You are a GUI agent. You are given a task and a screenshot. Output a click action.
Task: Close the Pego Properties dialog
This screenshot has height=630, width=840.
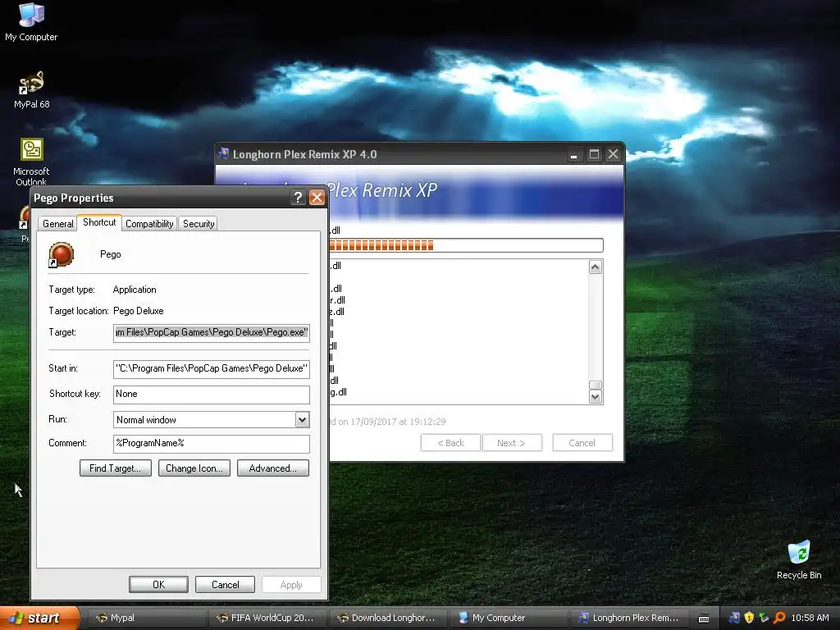coord(317,198)
